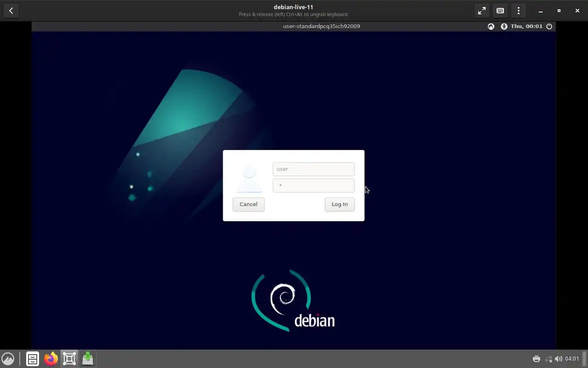
Task: Focus the password input field
Action: (x=314, y=185)
